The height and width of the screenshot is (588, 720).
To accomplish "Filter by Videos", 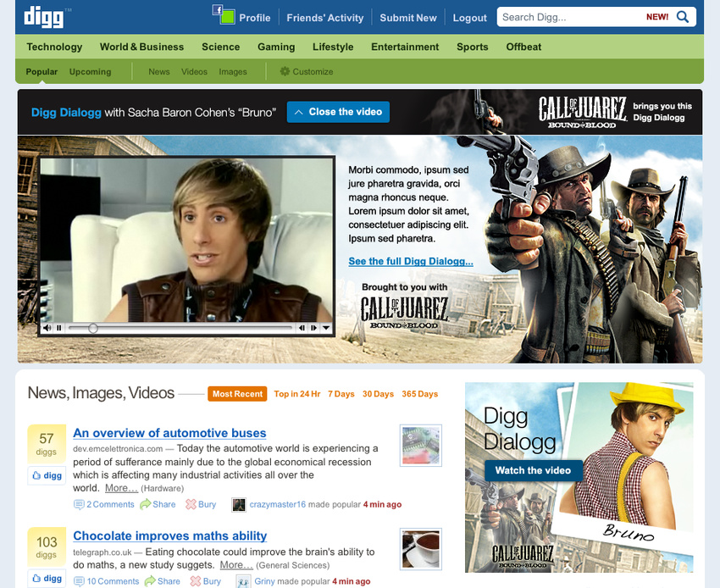I will (x=194, y=72).
